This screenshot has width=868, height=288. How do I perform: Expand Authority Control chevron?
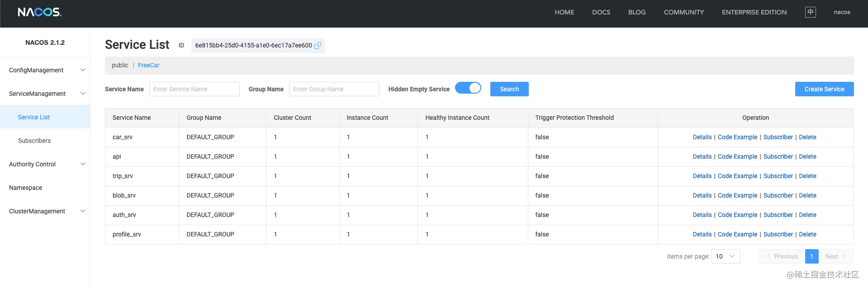[83, 164]
